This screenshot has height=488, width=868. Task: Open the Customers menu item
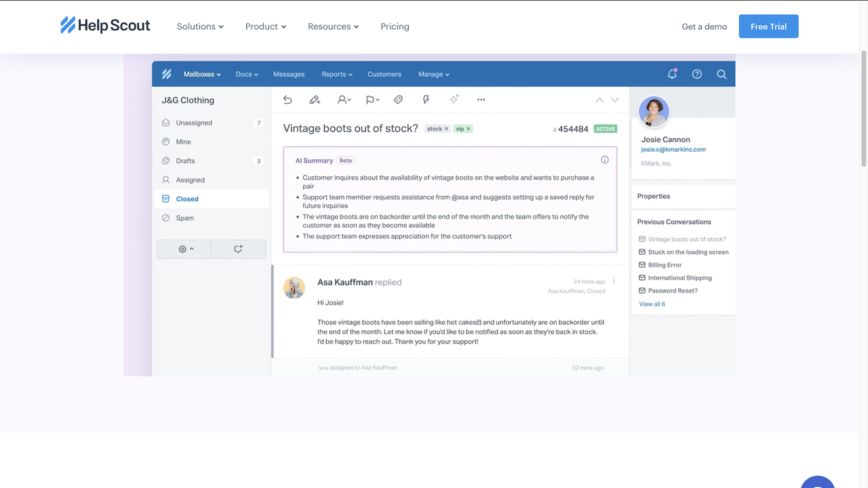coord(384,74)
